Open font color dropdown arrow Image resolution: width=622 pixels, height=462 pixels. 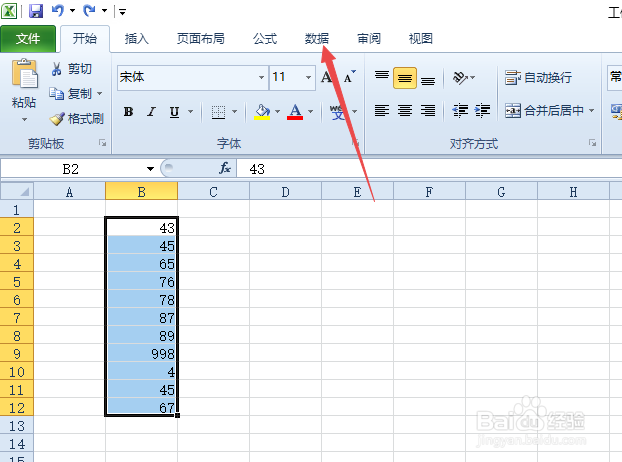pos(311,112)
